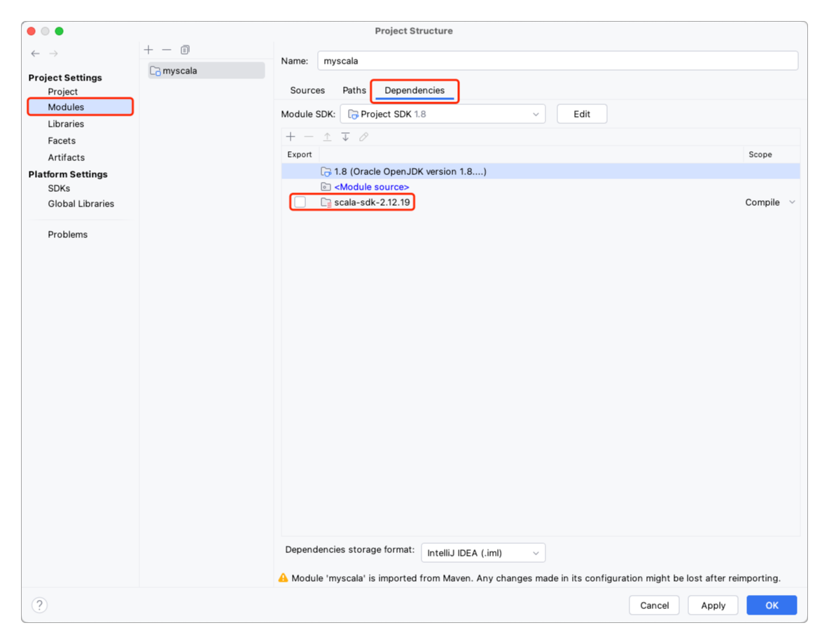Open SDKs under Platform Settings
The image size is (829, 644).
(59, 188)
